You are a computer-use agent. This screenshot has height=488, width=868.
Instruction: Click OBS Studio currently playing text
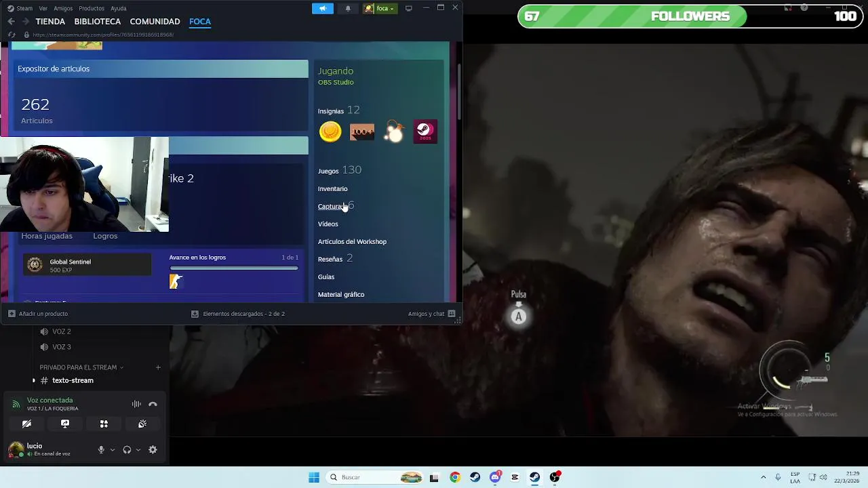pyautogui.click(x=336, y=82)
